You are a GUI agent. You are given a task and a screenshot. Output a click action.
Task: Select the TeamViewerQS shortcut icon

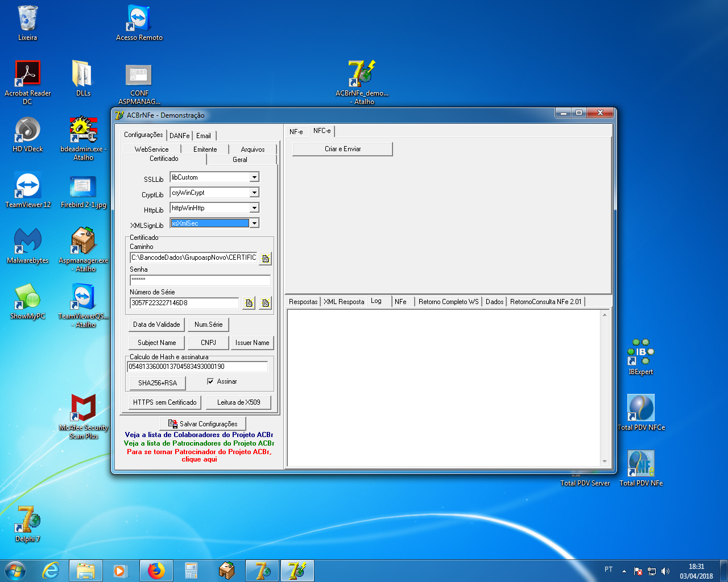pos(83,306)
